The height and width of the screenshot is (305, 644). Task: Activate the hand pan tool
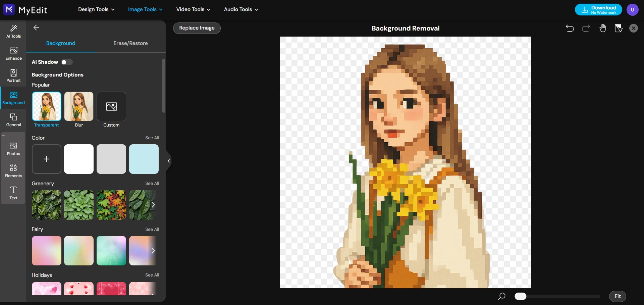tap(602, 28)
